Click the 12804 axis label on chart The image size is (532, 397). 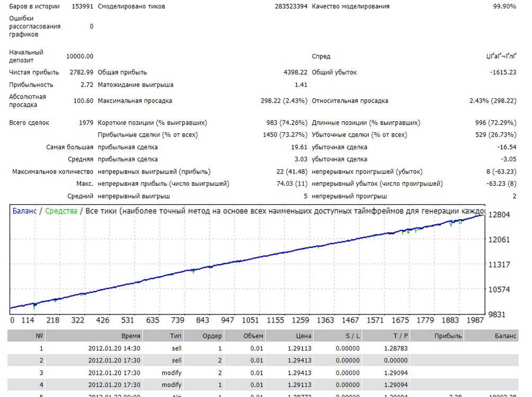click(x=499, y=214)
